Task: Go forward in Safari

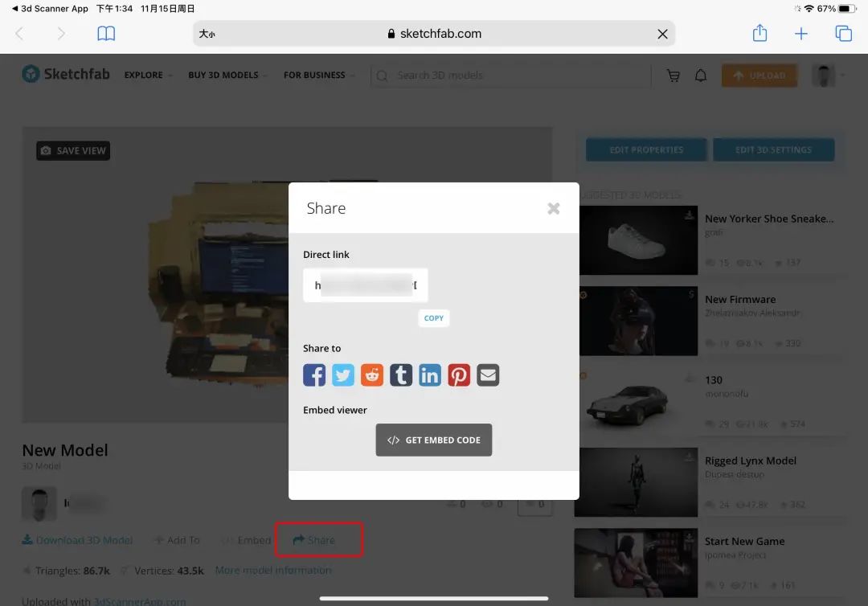Action: 61,34
